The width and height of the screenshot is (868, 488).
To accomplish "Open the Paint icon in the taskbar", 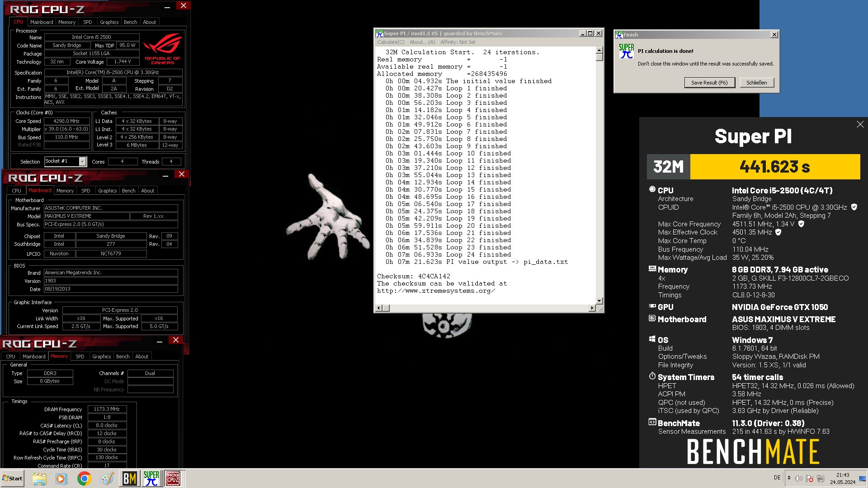I will click(107, 479).
